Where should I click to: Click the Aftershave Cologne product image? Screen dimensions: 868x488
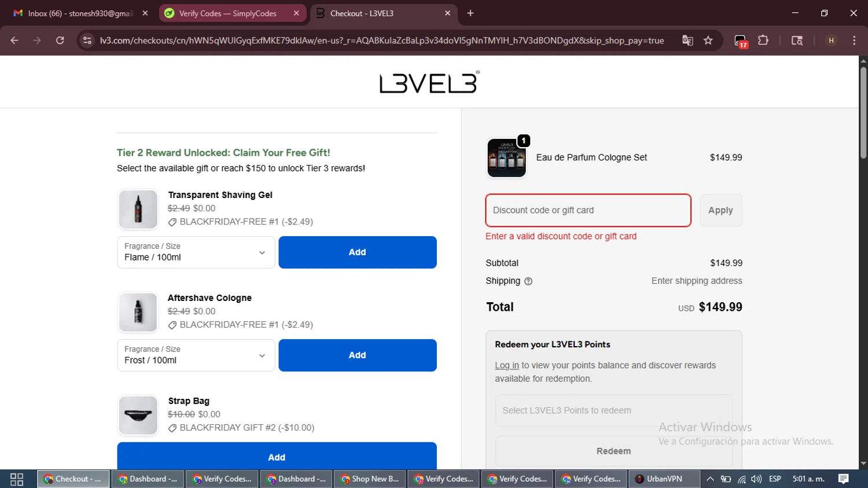pyautogui.click(x=138, y=312)
